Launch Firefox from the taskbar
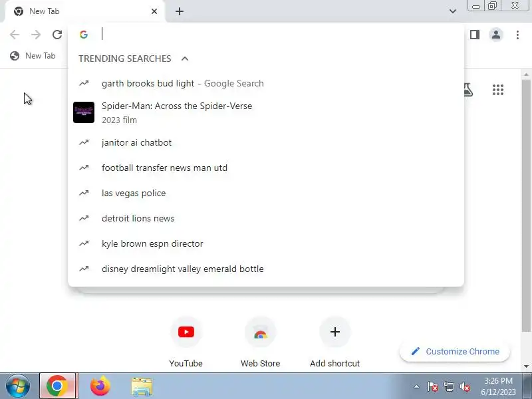 click(100, 386)
